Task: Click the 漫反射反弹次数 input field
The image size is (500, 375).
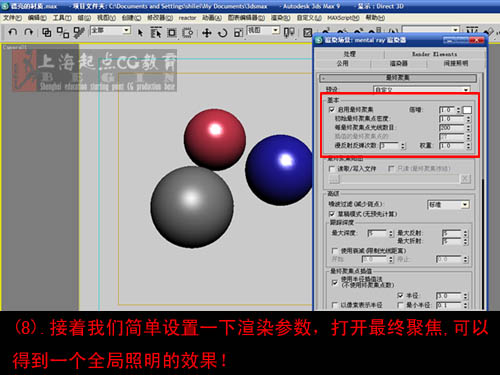Action: [x=389, y=146]
